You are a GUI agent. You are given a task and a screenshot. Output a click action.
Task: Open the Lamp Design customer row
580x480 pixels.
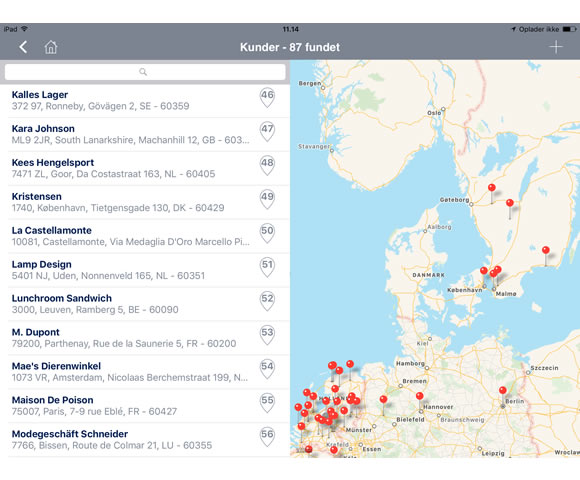click(x=148, y=270)
